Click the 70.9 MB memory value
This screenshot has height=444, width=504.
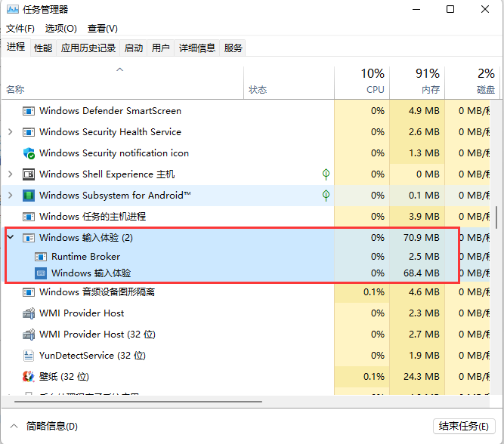click(422, 238)
